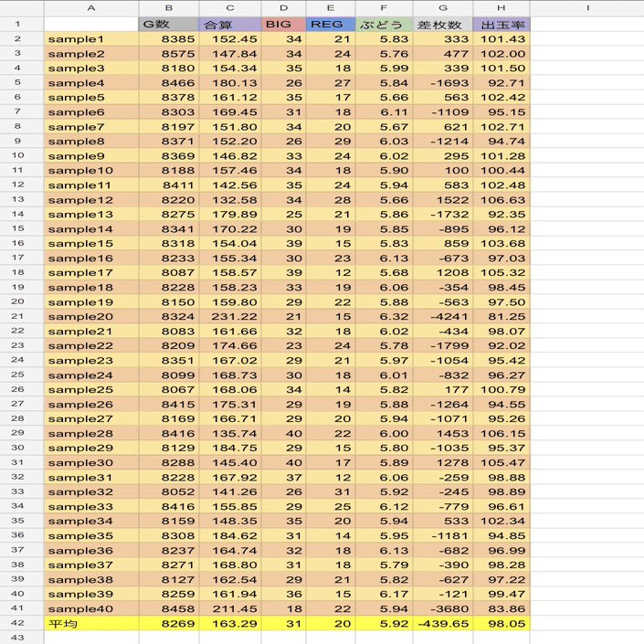Select the ぶどう header cell
Screen dimensions: 644x644
[384, 25]
